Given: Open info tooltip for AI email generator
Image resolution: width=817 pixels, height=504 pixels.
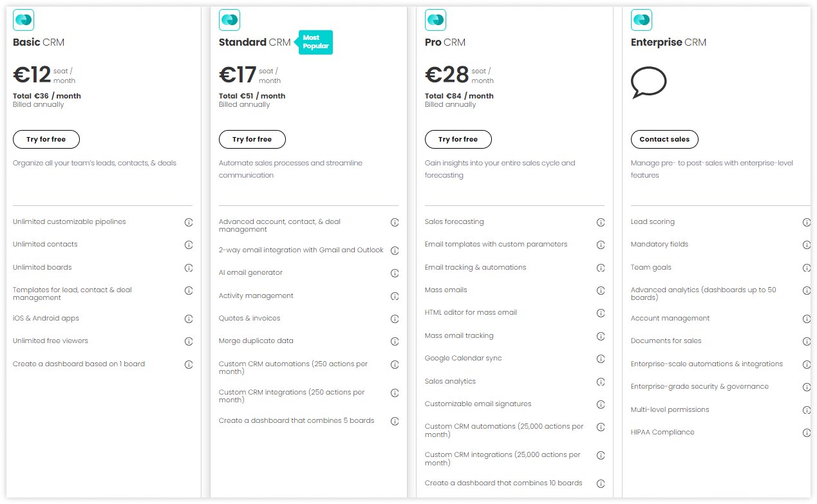Looking at the screenshot, I should [395, 273].
